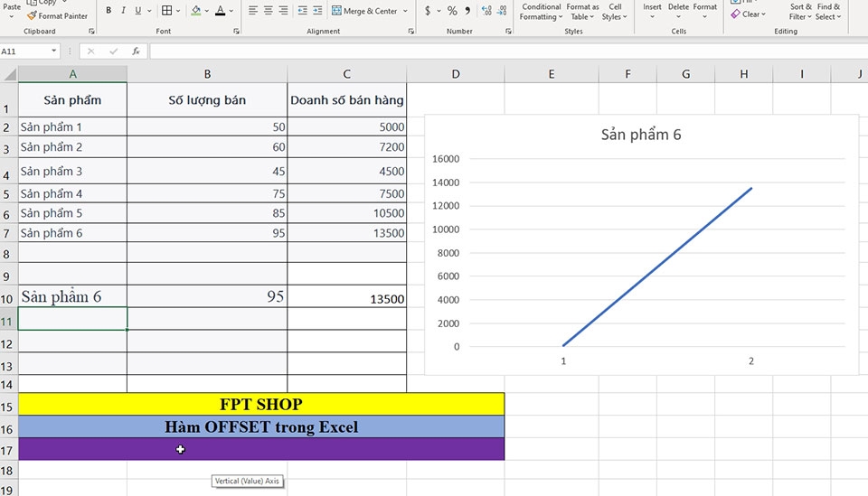
Task: Open Insert cells menu
Action: pos(652,11)
